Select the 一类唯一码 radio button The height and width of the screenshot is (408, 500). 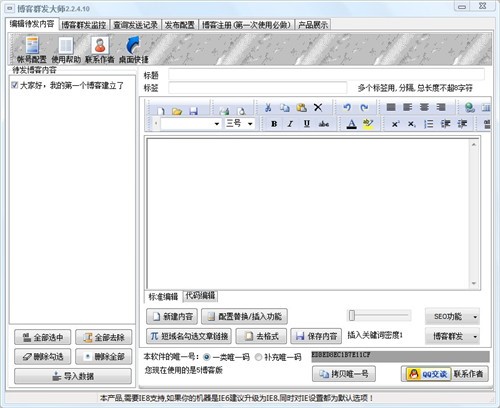[x=207, y=357]
